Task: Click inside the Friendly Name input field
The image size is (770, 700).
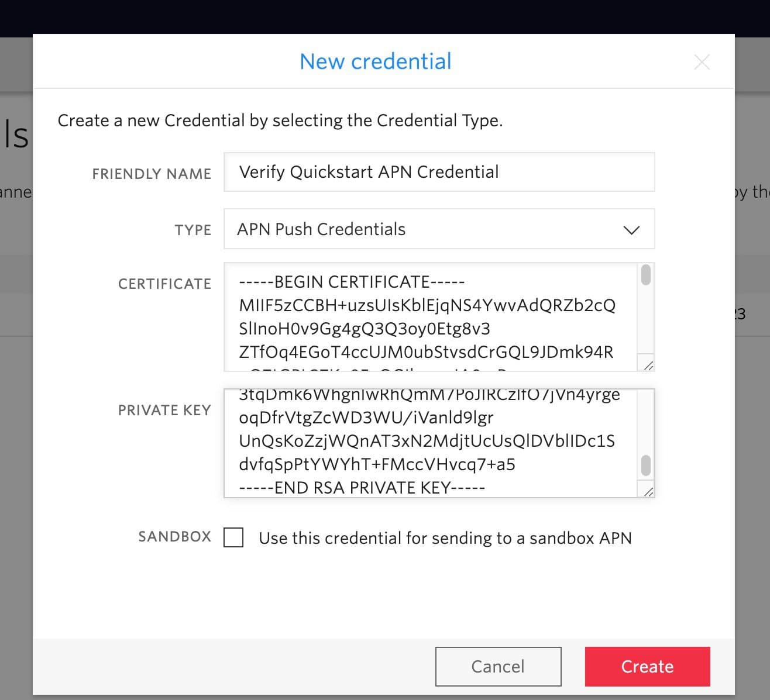Action: 439,172
